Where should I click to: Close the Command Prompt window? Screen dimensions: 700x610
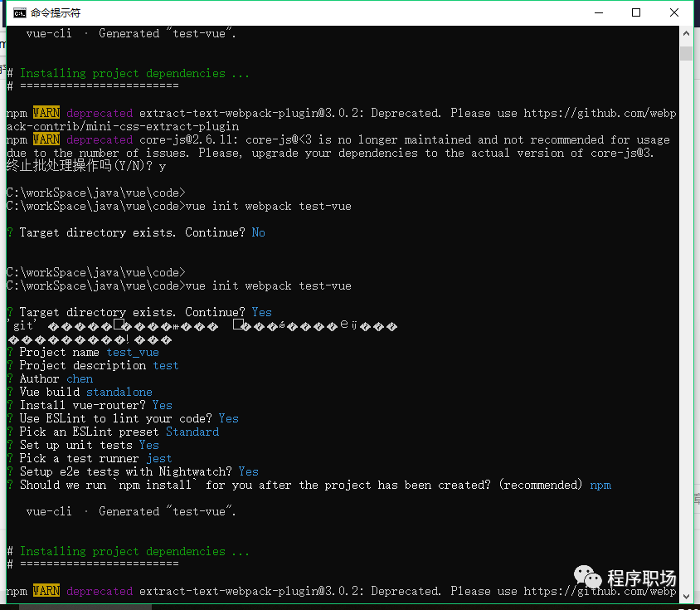(x=674, y=12)
